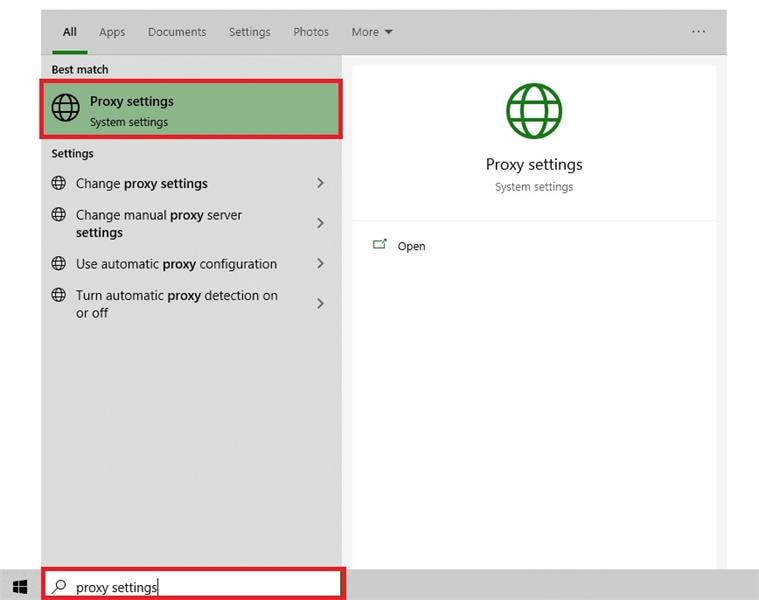Expand arrow for Change proxy settings

pos(320,183)
